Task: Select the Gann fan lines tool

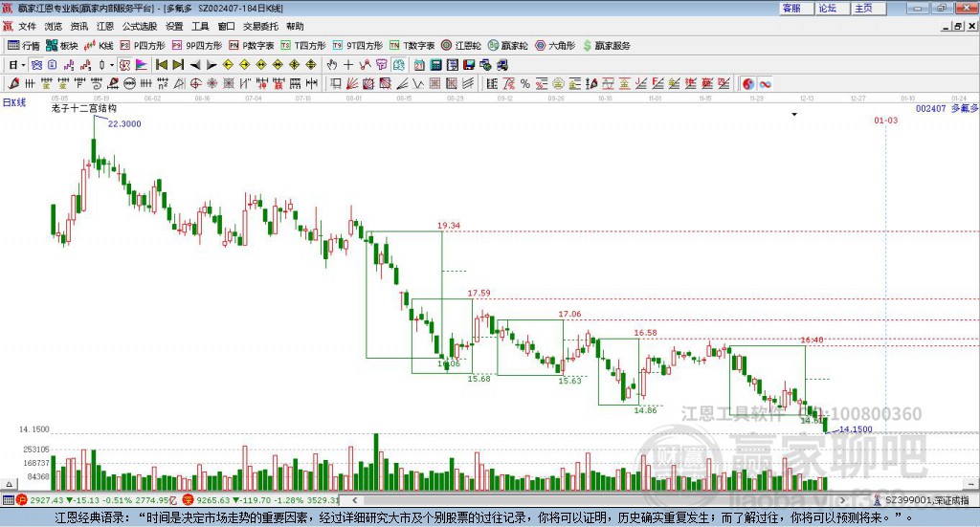Action: point(352,83)
